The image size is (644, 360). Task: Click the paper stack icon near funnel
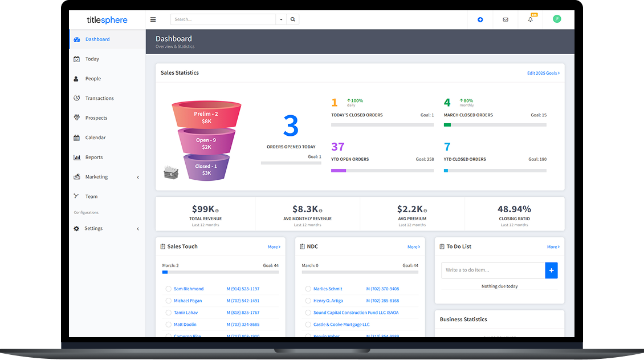pos(171,172)
